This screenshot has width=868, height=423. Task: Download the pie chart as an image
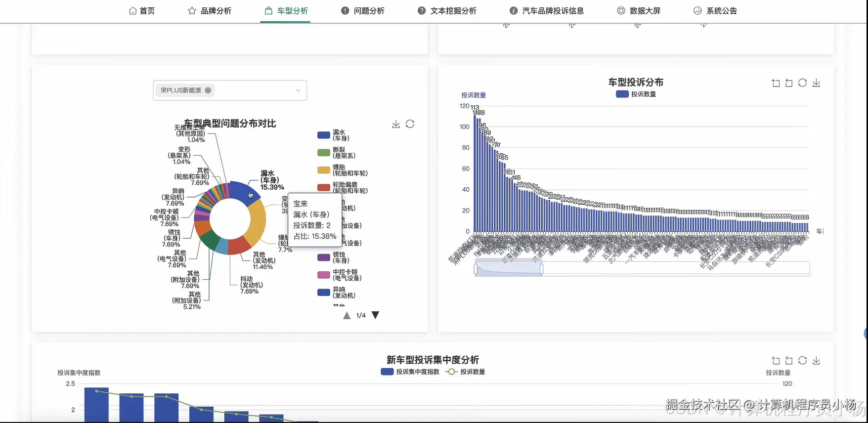click(396, 124)
